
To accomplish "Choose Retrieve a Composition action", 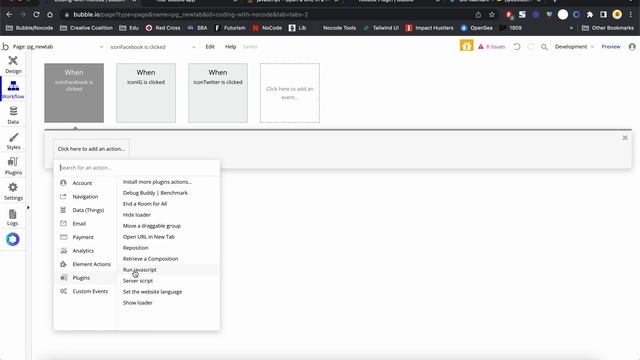I will click(150, 259).
